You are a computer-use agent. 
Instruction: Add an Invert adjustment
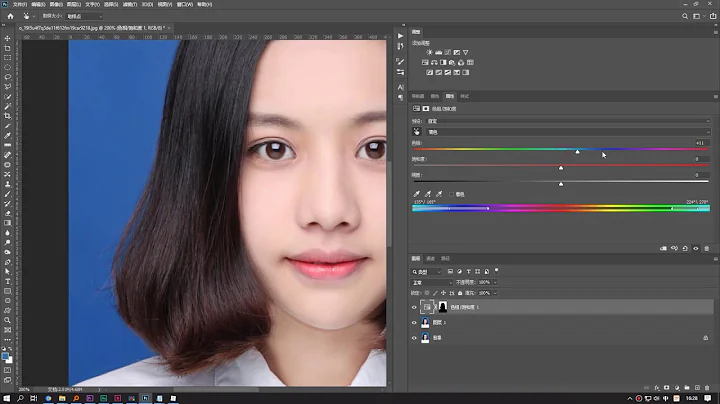coord(429,73)
